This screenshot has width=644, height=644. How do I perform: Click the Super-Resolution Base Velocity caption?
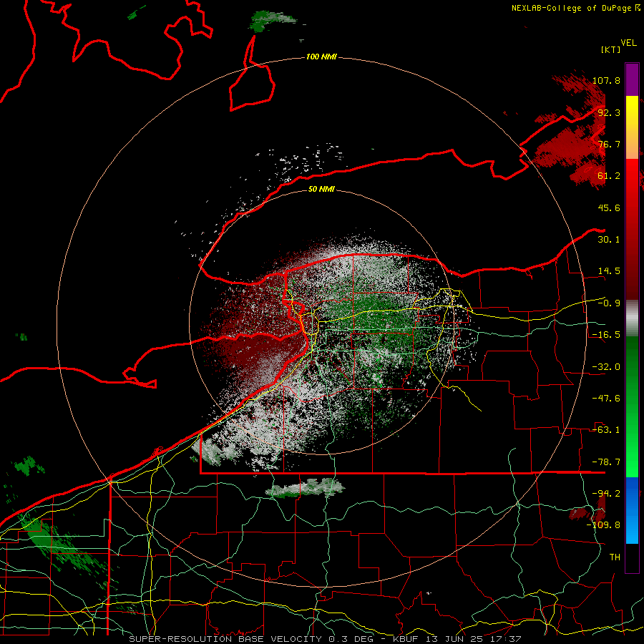click(325, 639)
